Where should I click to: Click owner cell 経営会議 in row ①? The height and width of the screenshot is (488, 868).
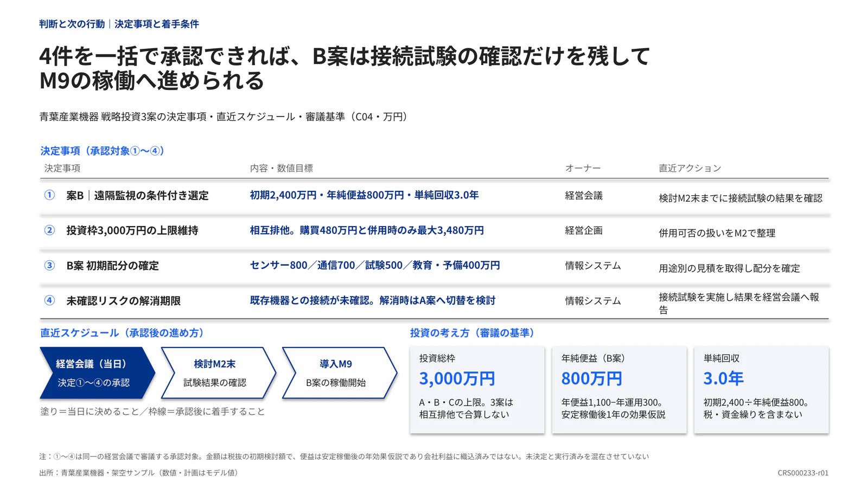584,196
